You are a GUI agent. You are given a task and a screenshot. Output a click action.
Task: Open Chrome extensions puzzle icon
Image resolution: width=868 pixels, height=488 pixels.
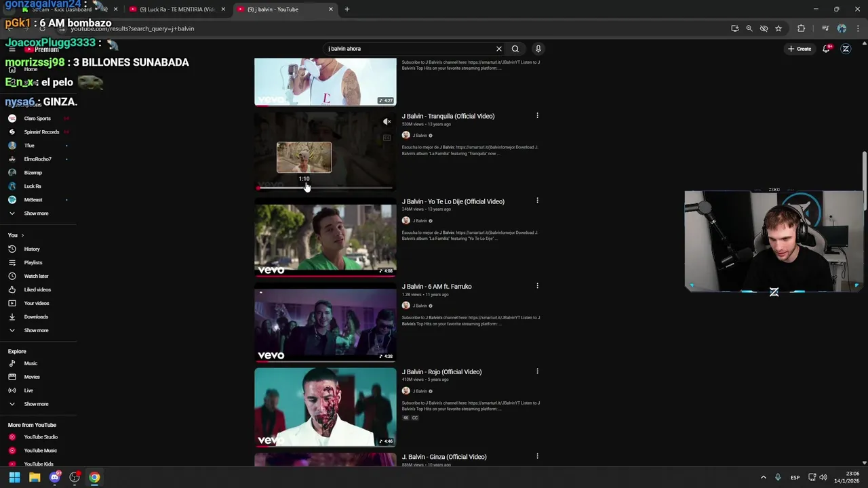click(x=802, y=28)
